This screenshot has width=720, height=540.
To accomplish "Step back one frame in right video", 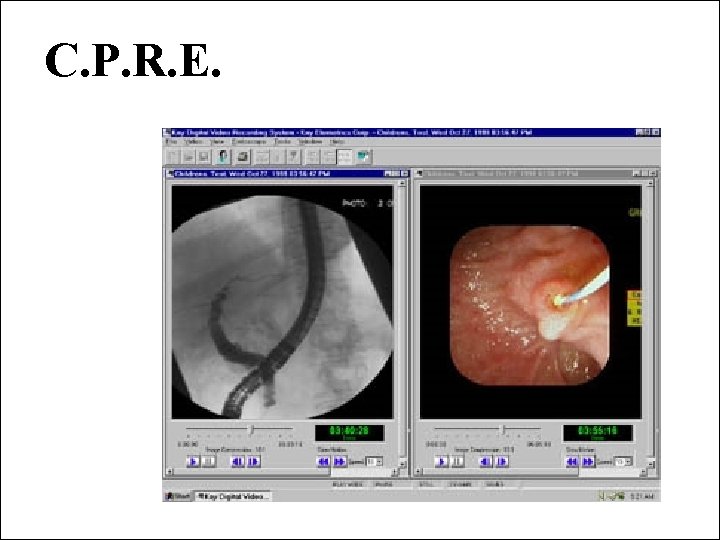I will tap(486, 461).
